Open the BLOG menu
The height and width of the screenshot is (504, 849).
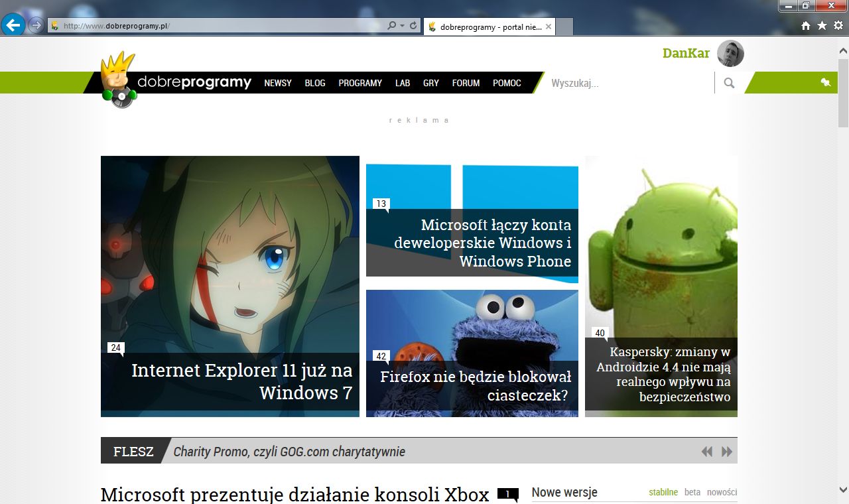point(315,83)
